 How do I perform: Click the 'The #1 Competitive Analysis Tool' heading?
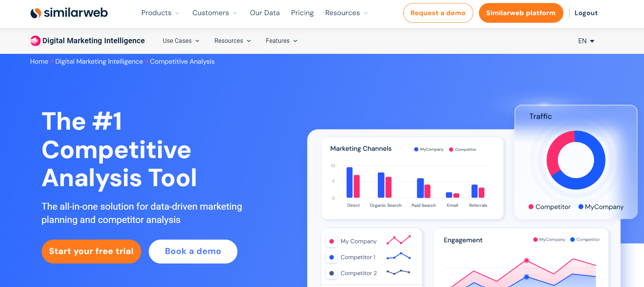120,150
